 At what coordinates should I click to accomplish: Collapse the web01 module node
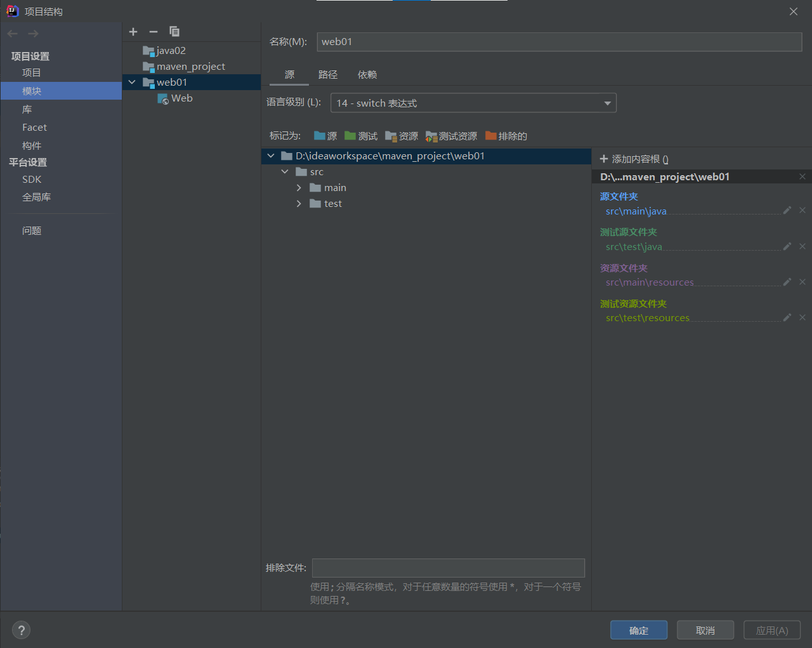click(132, 83)
